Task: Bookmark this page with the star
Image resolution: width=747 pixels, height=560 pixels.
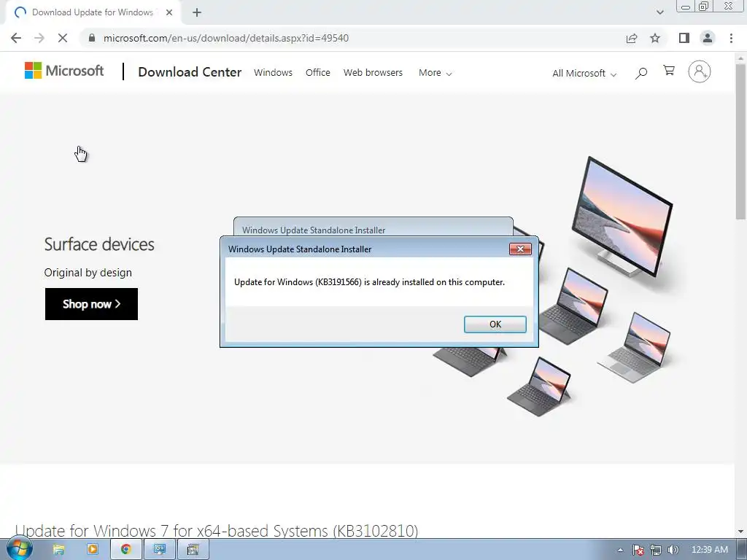Action: point(655,38)
